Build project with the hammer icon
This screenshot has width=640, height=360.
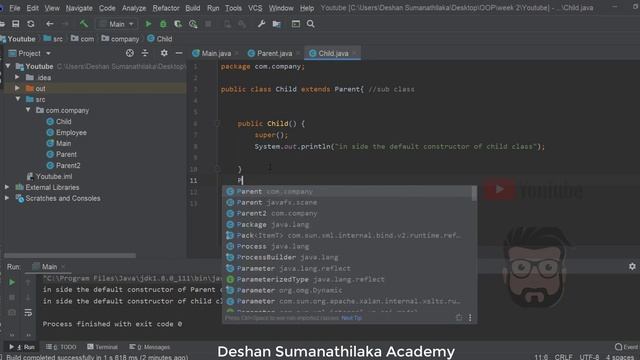pyautogui.click(x=84, y=24)
